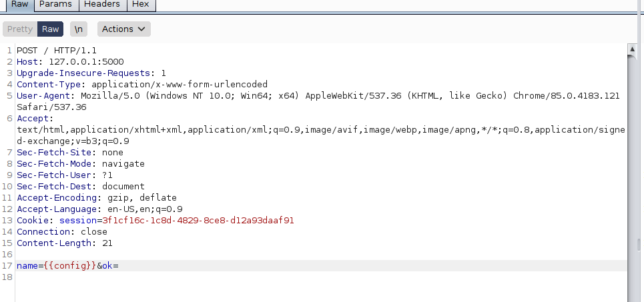
Task: Click the Content-Length value 21
Action: (x=107, y=243)
